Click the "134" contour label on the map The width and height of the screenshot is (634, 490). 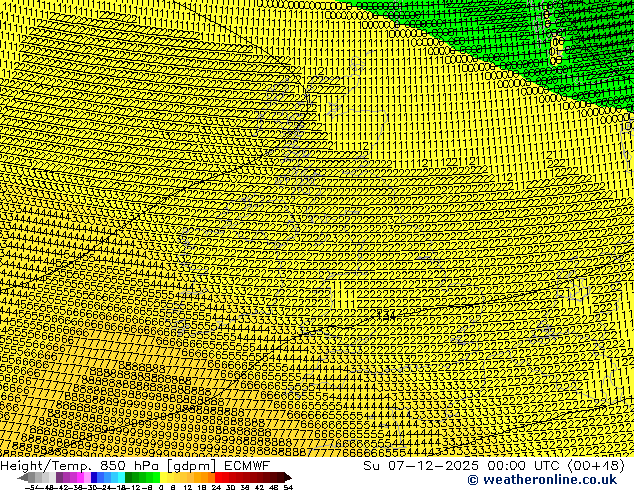(x=385, y=315)
